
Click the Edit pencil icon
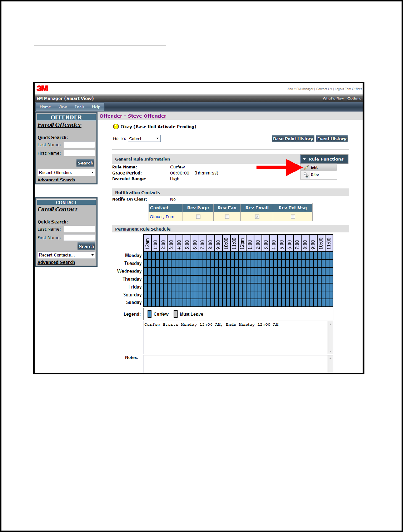tap(306, 167)
